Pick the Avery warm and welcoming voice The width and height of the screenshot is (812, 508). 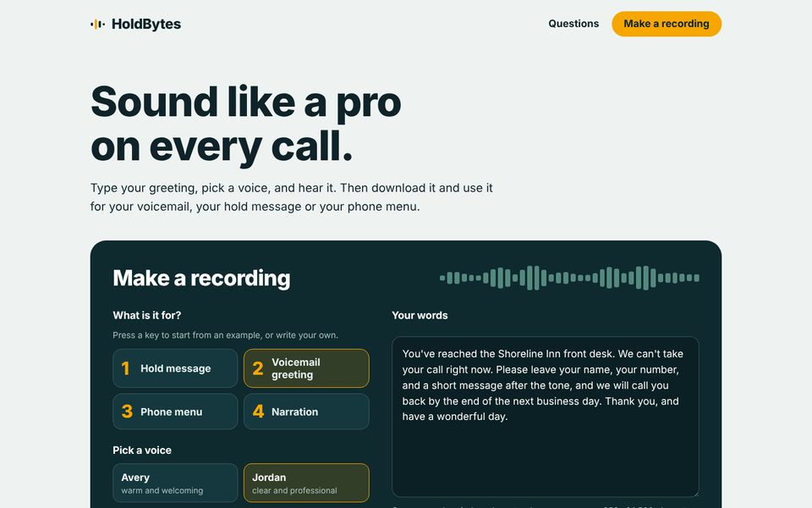[175, 483]
